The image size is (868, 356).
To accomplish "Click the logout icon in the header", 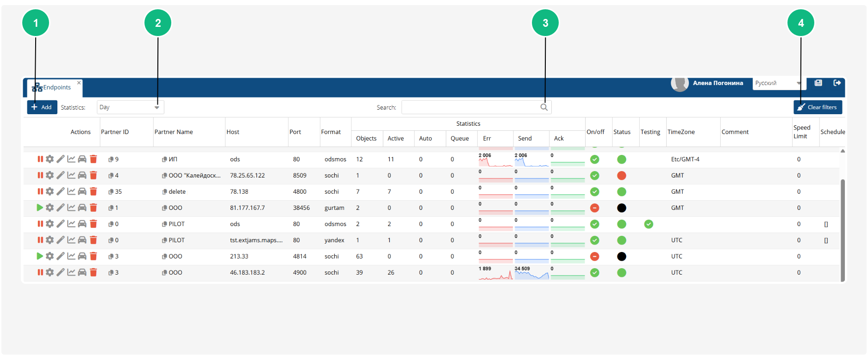I will tap(837, 83).
